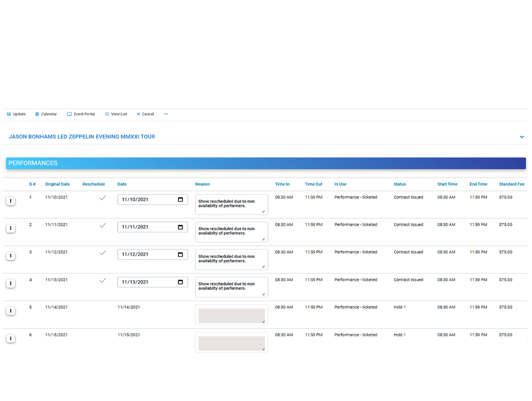The height and width of the screenshot is (401, 532).
Task: Click the Update save icon
Action: pyautogui.click(x=9, y=114)
